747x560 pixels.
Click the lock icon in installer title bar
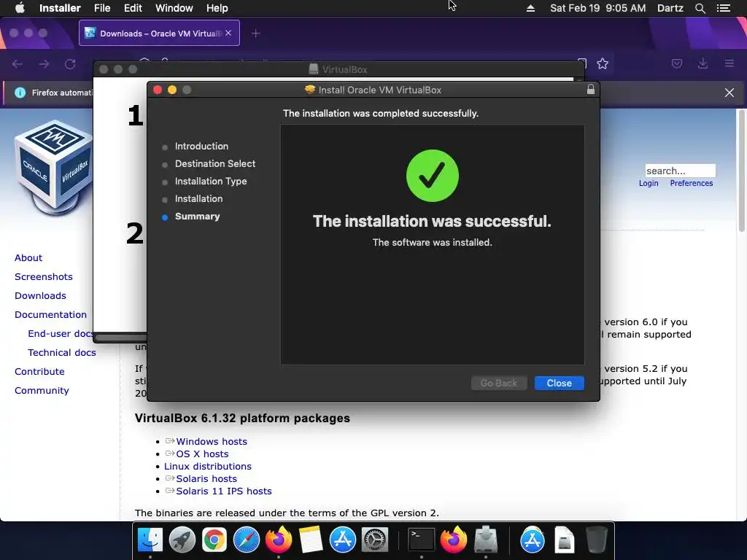[x=591, y=89]
